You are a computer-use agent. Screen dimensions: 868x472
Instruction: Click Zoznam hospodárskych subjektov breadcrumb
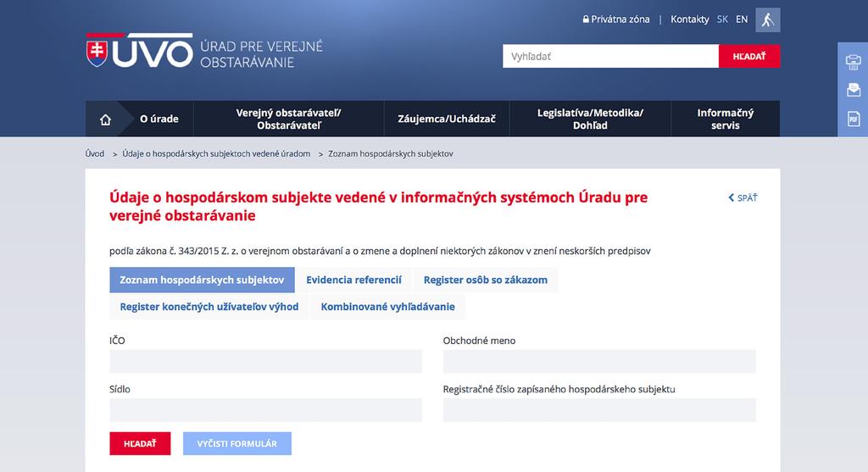[x=390, y=154]
